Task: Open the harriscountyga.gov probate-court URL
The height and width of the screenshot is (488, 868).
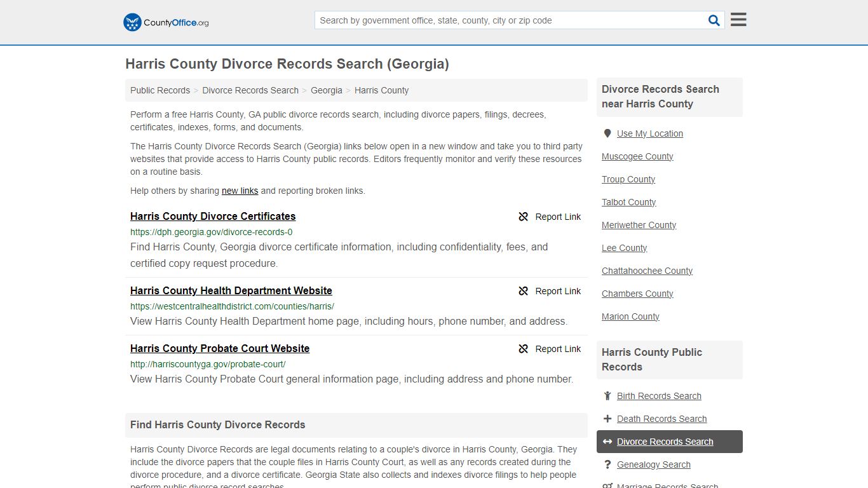Action: (208, 364)
